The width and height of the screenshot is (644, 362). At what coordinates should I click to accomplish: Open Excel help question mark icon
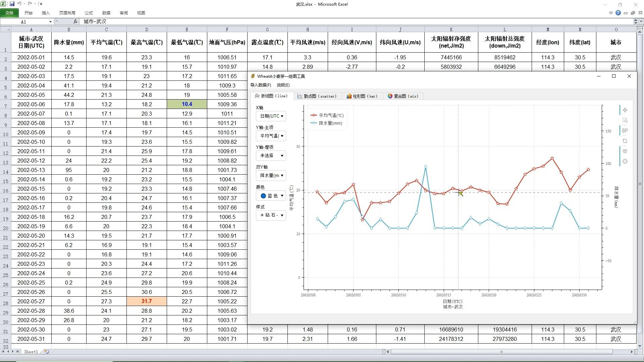point(618,13)
